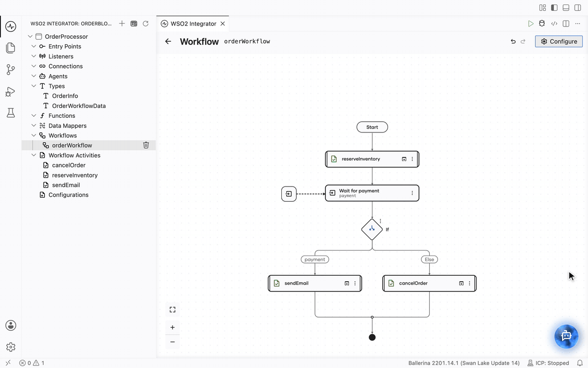Collapse the Data Mappers section

(x=34, y=126)
